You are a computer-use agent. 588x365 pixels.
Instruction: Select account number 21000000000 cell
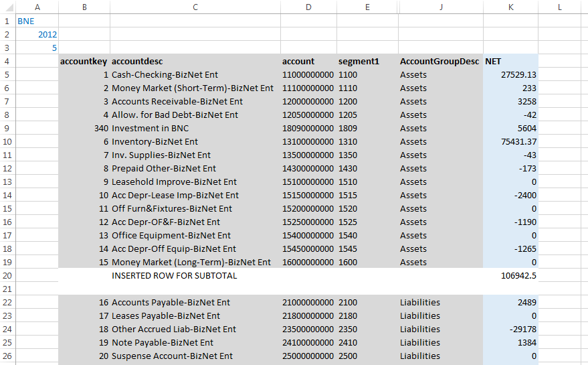[308, 302]
